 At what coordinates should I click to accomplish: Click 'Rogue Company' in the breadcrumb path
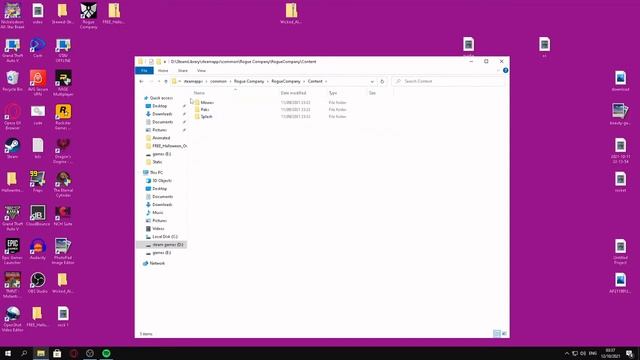click(249, 81)
